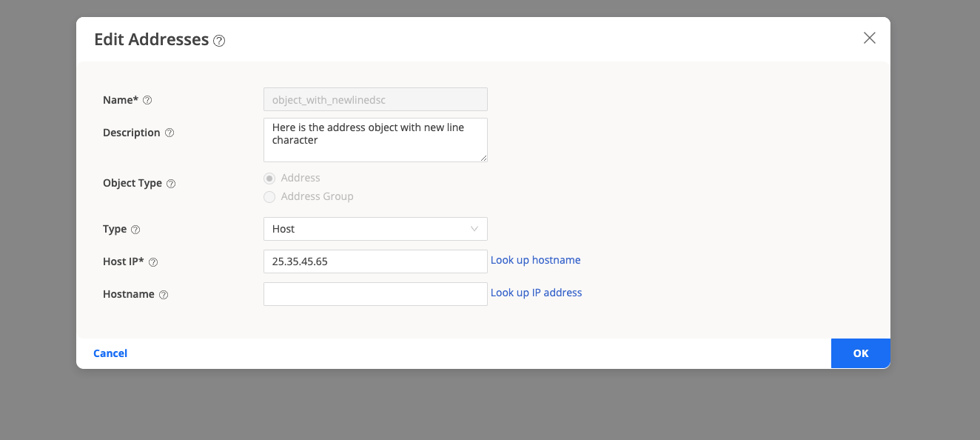Click help icon next to Object Type label
The height and width of the screenshot is (440, 980).
click(x=171, y=184)
